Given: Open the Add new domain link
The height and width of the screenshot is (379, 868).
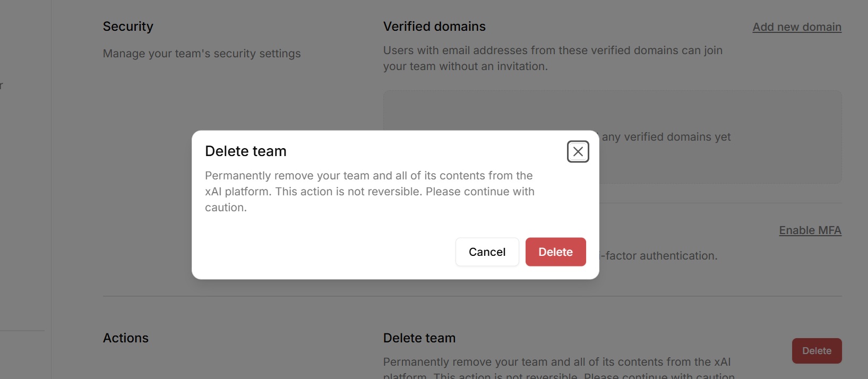Looking at the screenshot, I should point(796,27).
